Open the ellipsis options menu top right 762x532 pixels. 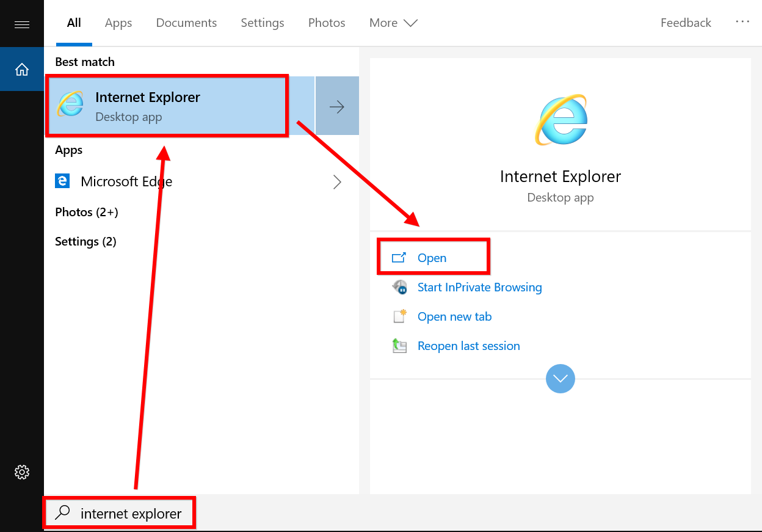tap(742, 22)
